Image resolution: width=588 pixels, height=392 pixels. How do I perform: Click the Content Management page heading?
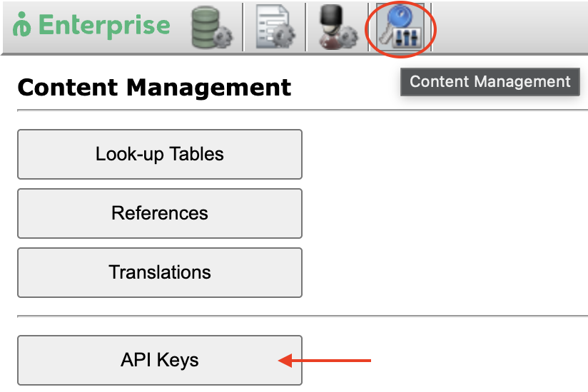(154, 87)
